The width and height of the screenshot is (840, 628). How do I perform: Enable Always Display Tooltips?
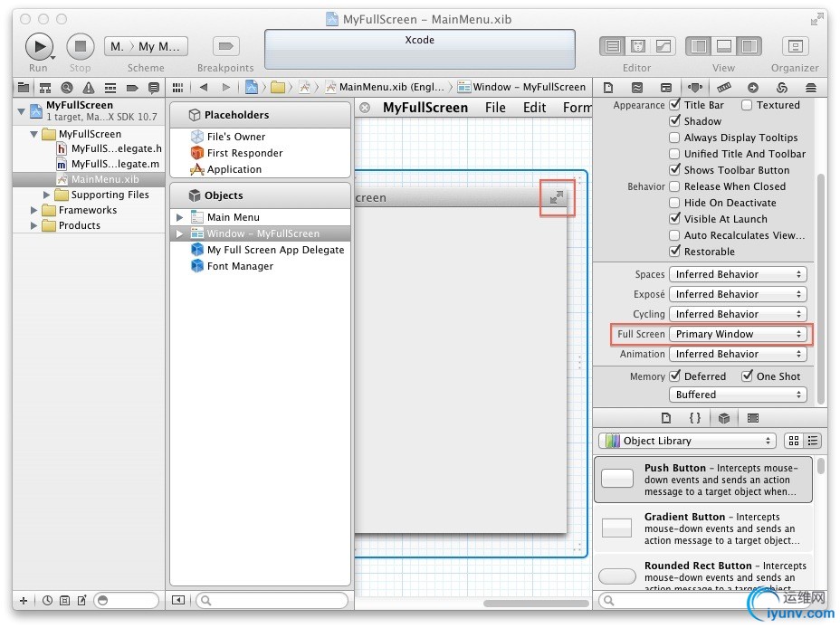[675, 138]
